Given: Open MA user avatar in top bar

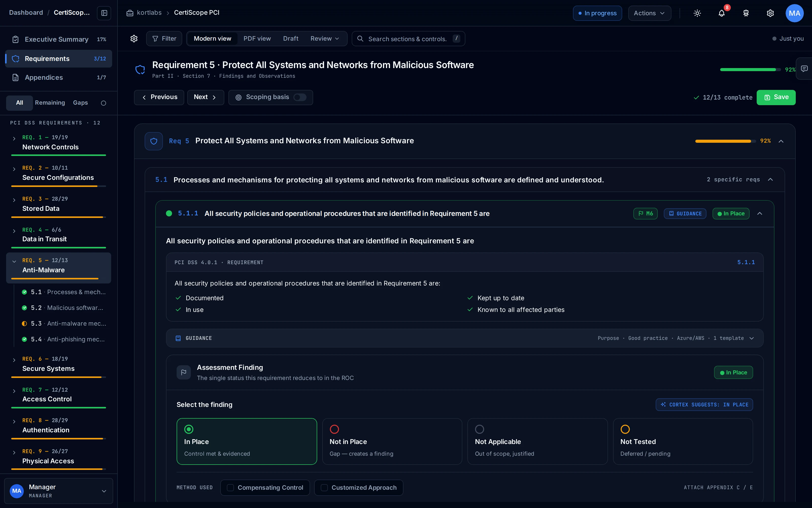Looking at the screenshot, I should [x=794, y=13].
